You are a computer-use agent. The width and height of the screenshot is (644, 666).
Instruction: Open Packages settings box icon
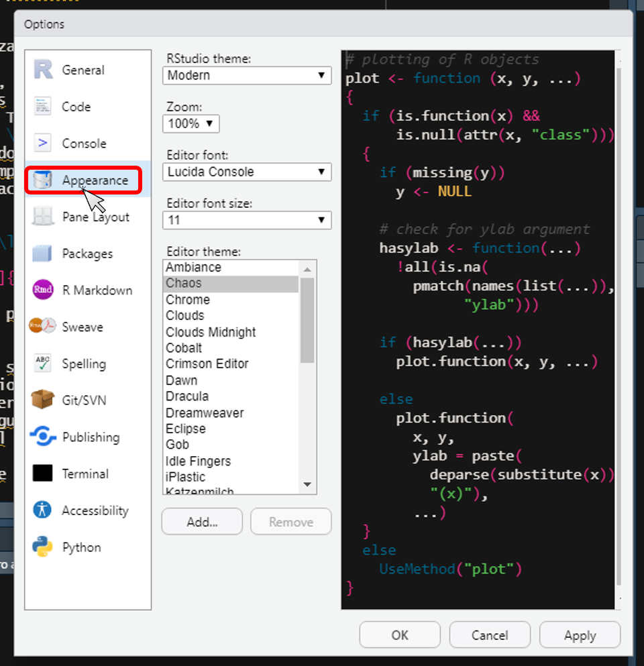pyautogui.click(x=43, y=254)
